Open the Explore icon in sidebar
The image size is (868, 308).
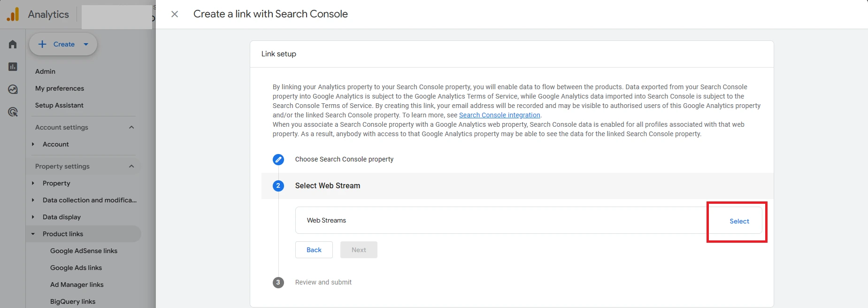point(13,89)
